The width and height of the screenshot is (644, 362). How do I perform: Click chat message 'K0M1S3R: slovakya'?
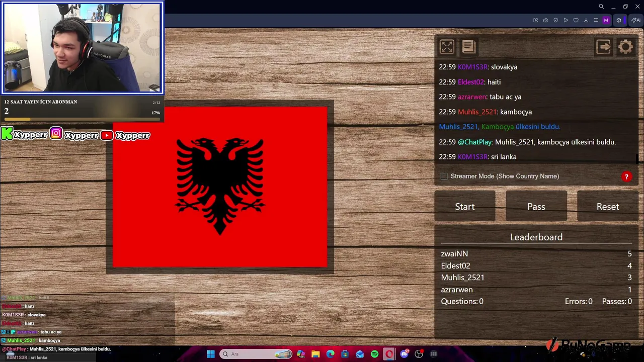[x=478, y=67]
